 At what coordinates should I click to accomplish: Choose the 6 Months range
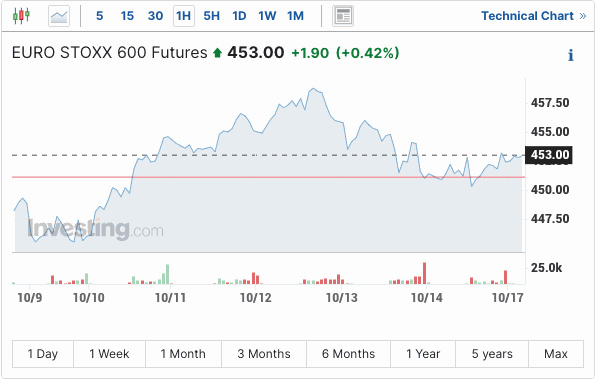(348, 354)
